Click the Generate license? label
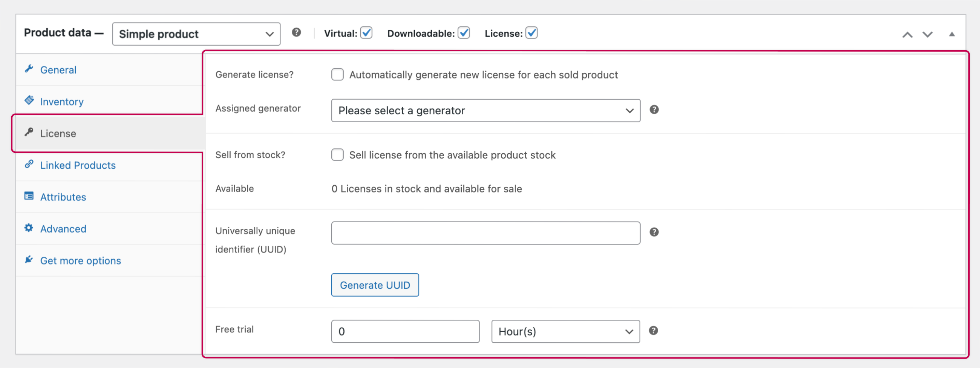Viewport: 980px width, 368px height. click(254, 75)
